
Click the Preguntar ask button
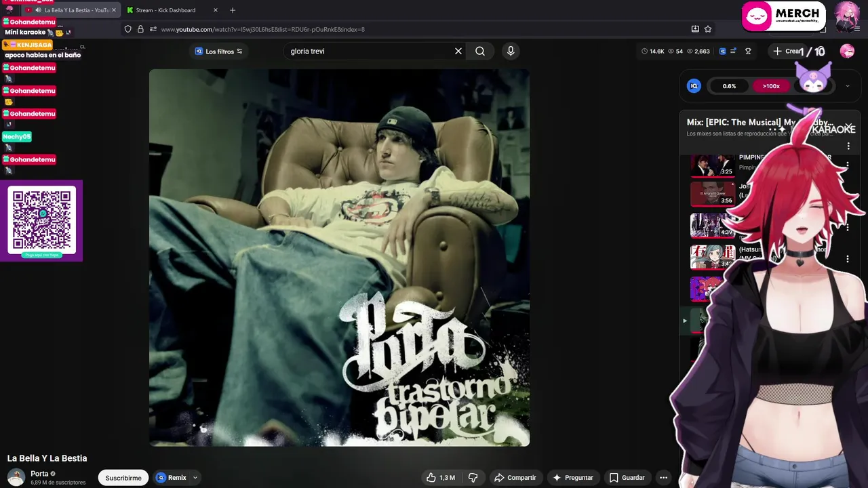(573, 478)
